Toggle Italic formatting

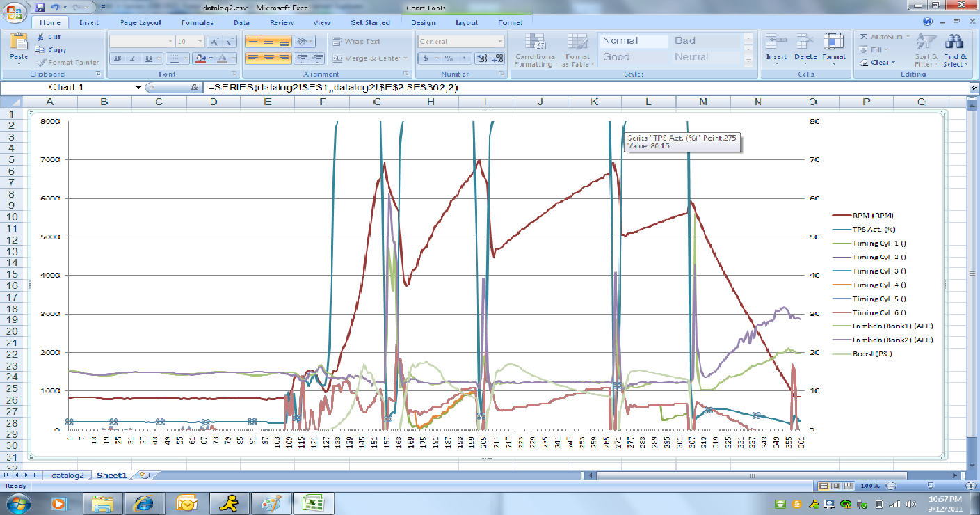click(x=133, y=58)
